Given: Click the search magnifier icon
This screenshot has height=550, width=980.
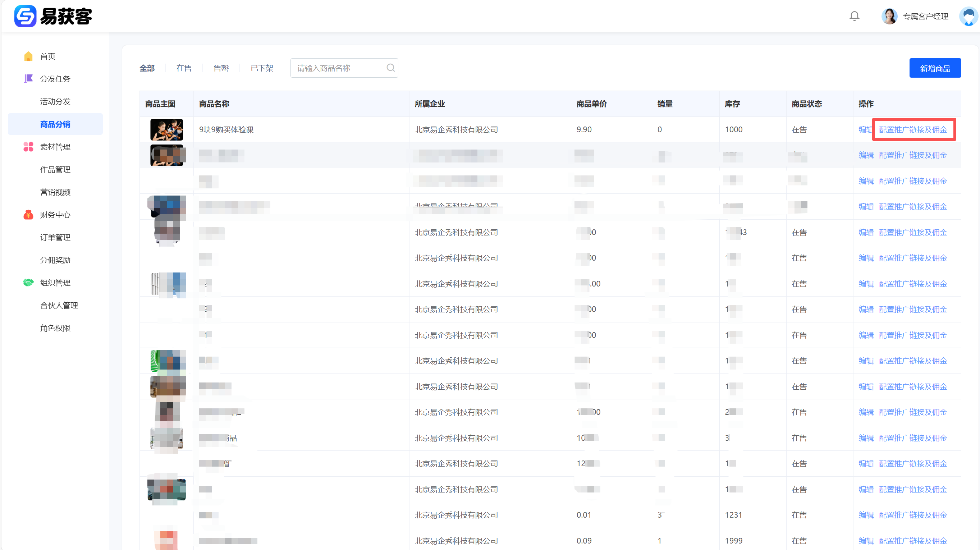Looking at the screenshot, I should 390,68.
